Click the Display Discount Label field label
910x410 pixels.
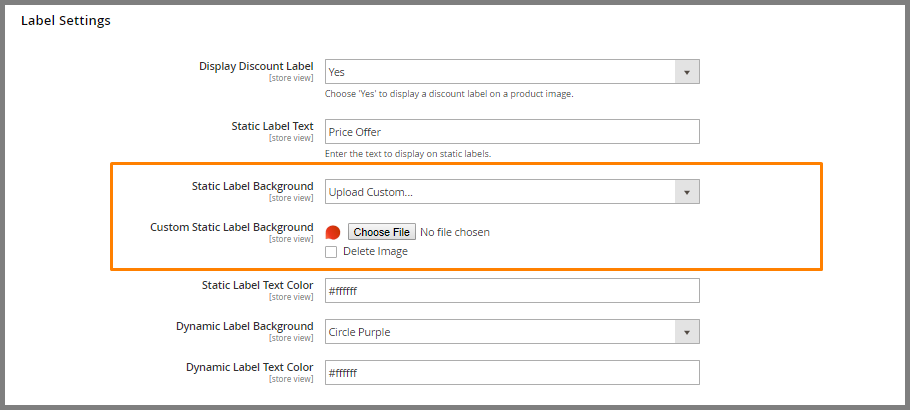coord(256,66)
